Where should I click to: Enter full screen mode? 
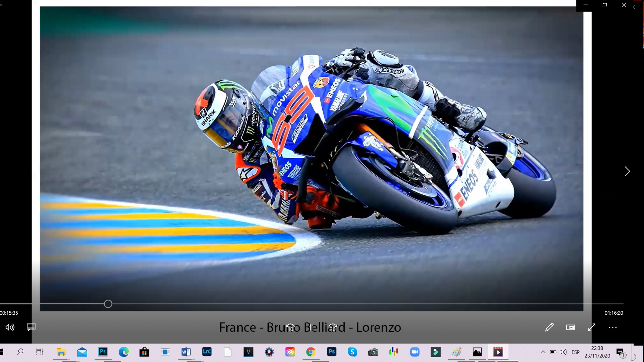(x=592, y=327)
